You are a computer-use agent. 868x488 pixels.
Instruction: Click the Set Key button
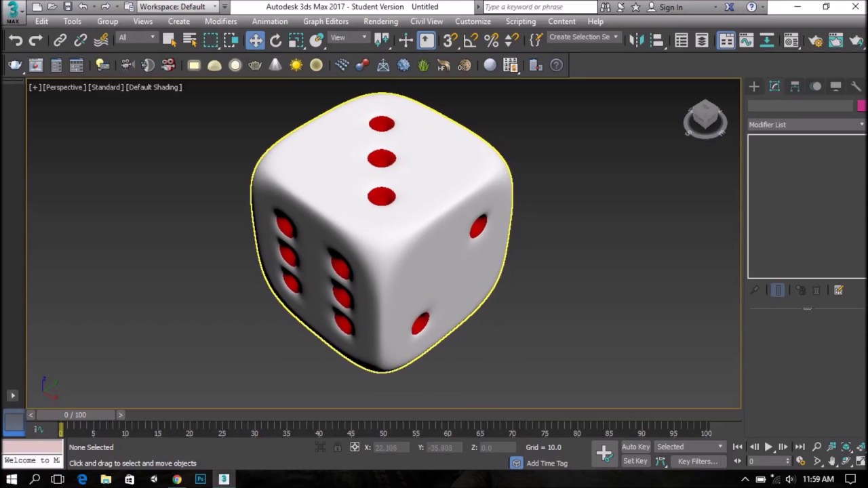point(635,461)
